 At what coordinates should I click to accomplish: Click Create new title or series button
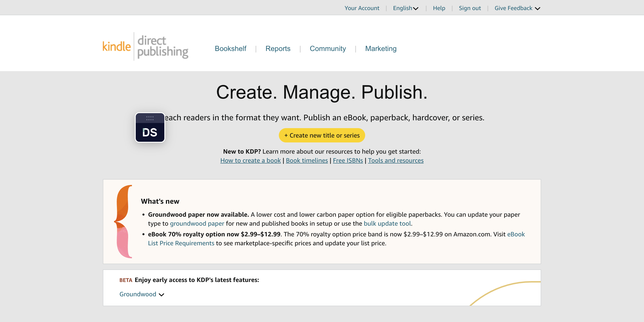point(322,135)
